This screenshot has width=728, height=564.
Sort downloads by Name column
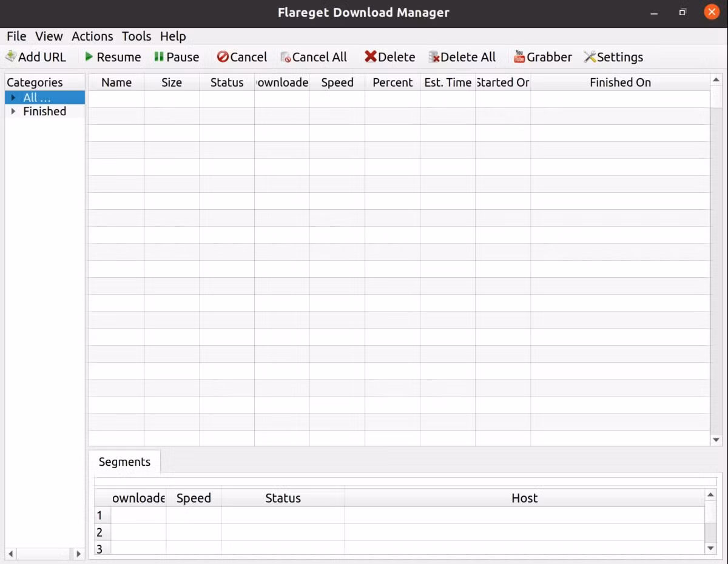click(116, 82)
